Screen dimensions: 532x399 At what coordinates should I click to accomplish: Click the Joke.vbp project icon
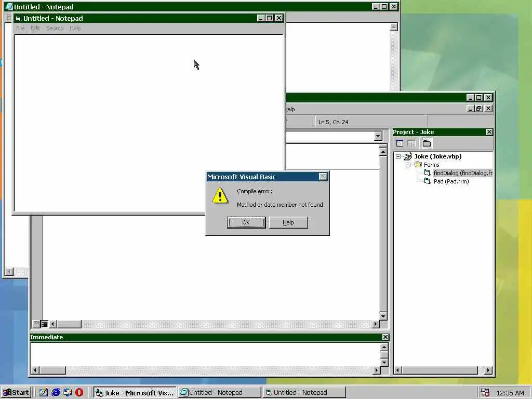(x=408, y=156)
